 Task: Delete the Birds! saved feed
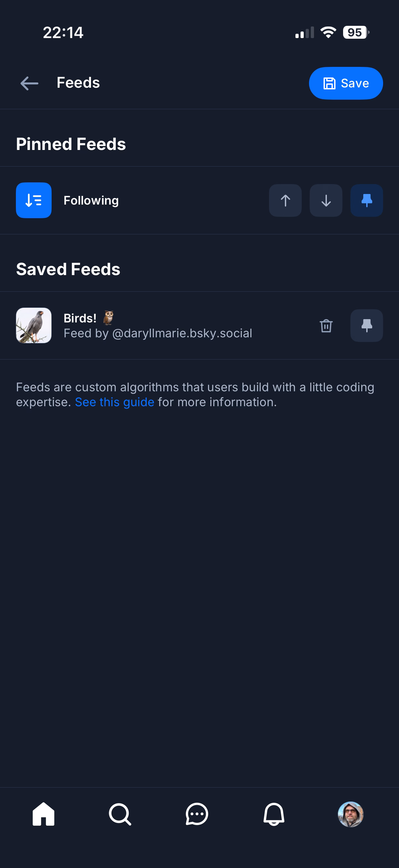pos(326,326)
